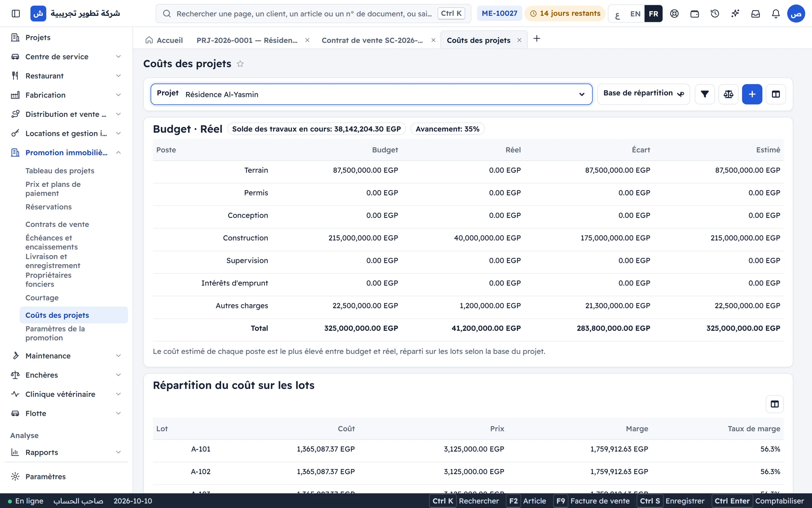Switch language to Arabic ع
Image resolution: width=812 pixels, height=508 pixels.
(x=617, y=14)
